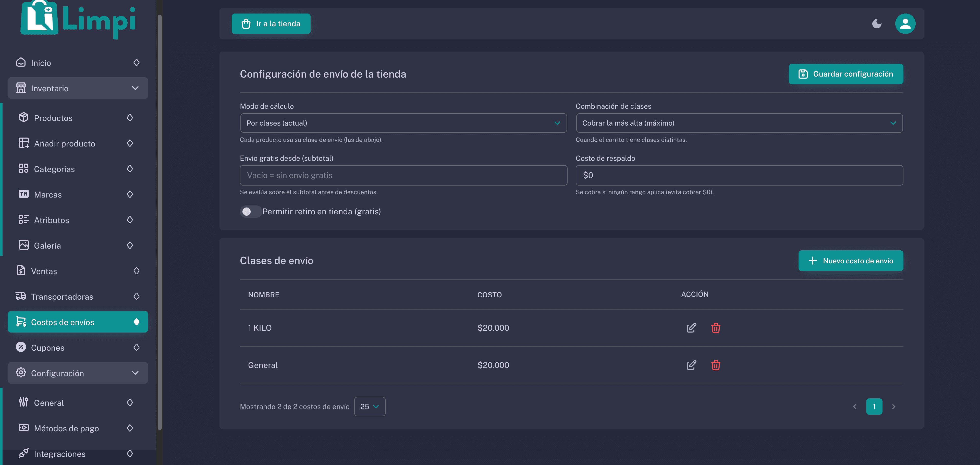
Task: Click diamond marker next to Inicio
Action: pyautogui.click(x=137, y=63)
